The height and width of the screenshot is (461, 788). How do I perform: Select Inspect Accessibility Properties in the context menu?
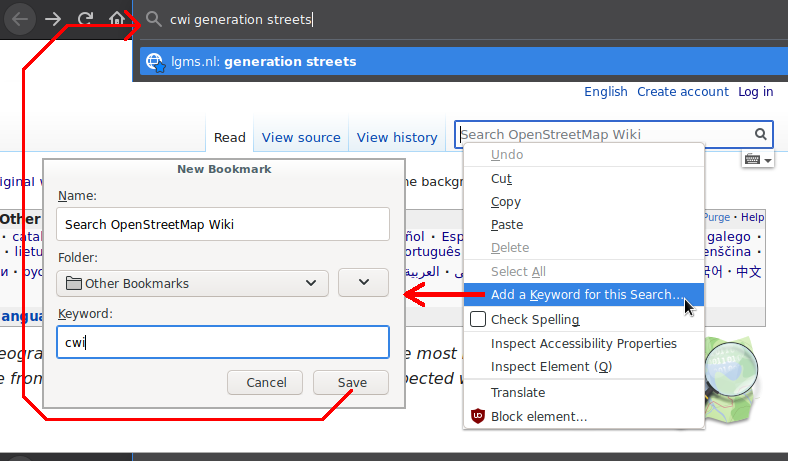(583, 343)
